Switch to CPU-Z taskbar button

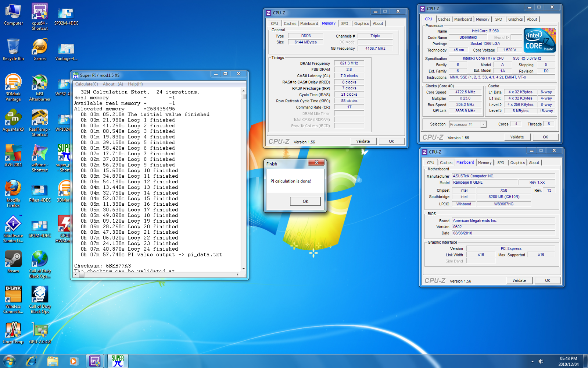95,361
